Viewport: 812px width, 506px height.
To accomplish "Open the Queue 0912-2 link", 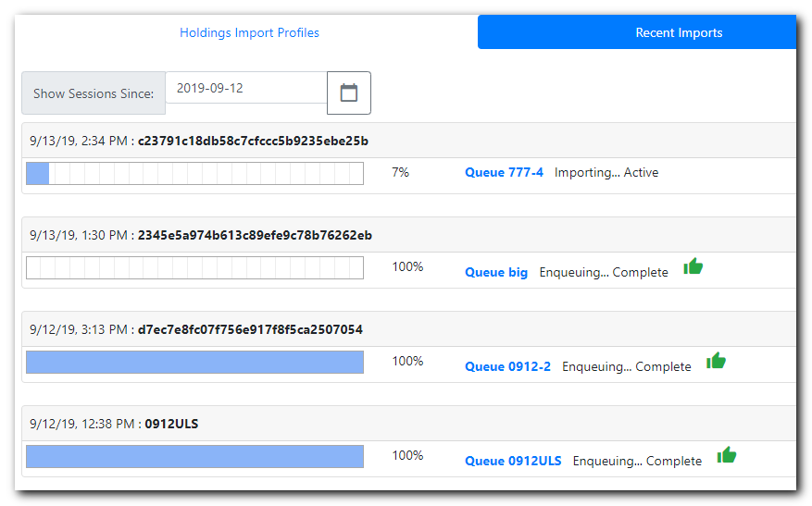I will click(x=507, y=366).
